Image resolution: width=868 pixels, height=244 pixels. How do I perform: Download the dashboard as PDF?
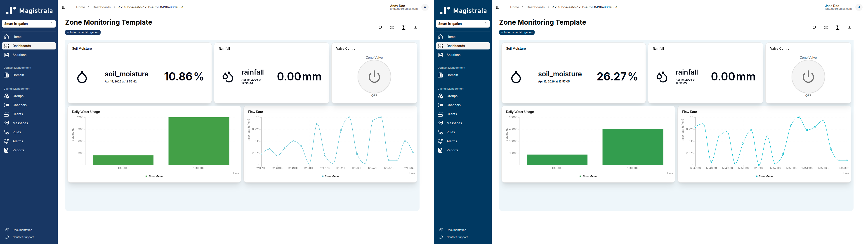point(404,27)
